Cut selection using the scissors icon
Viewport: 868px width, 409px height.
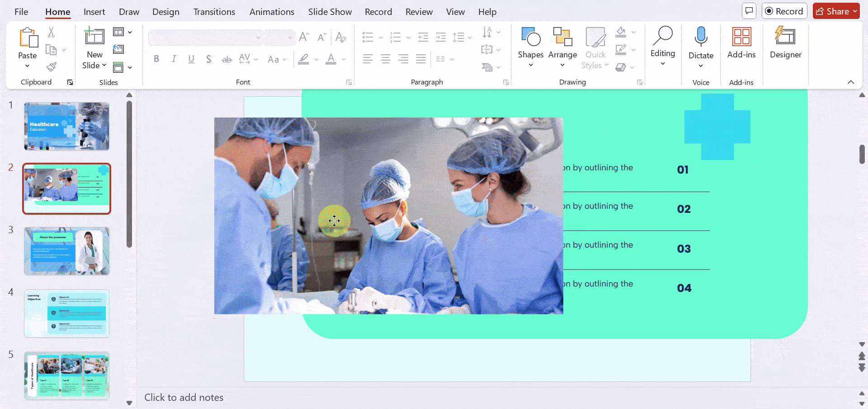tap(51, 32)
